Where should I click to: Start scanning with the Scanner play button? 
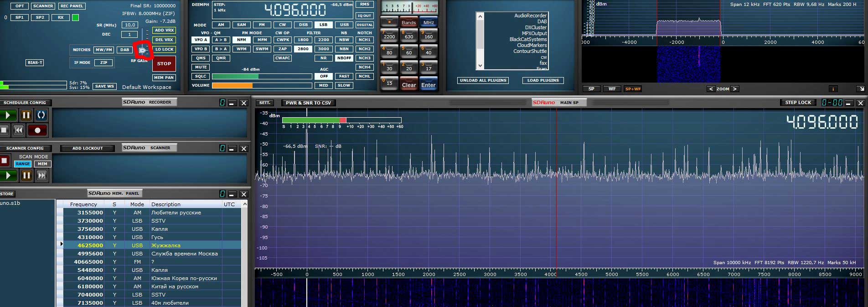click(x=8, y=175)
